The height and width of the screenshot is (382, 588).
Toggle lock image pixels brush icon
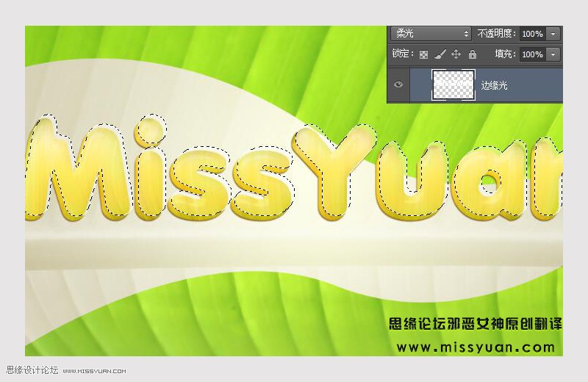click(440, 55)
